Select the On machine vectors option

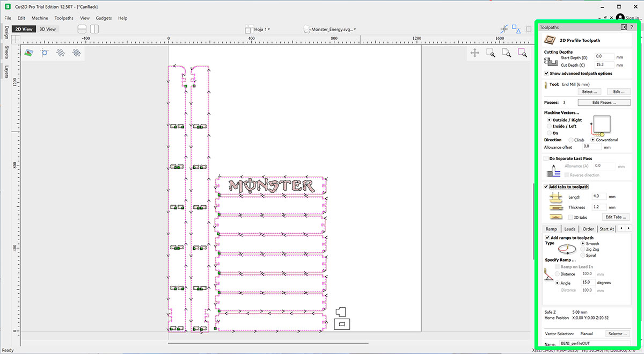[x=549, y=133]
